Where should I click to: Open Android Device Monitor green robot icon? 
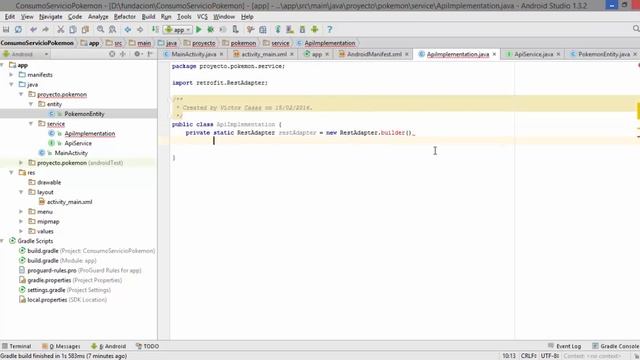[315, 29]
